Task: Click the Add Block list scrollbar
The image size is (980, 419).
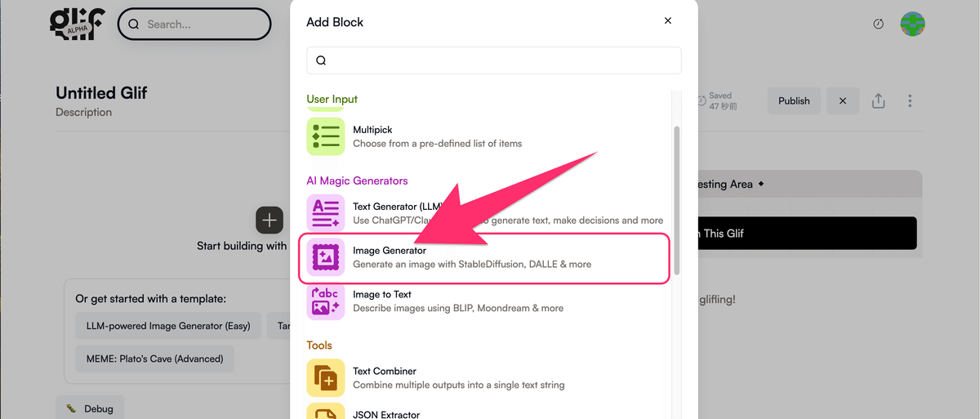Action: coord(676,200)
